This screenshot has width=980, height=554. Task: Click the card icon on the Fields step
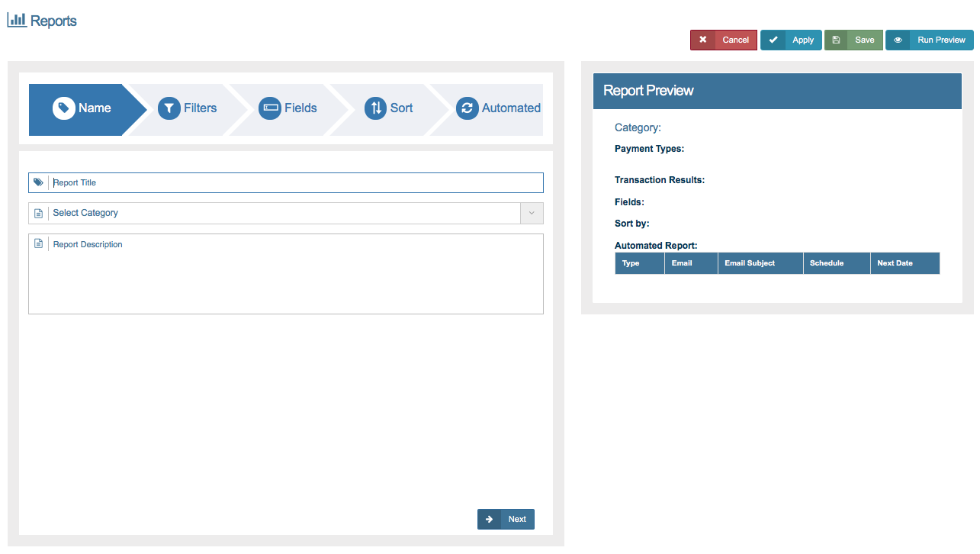point(270,108)
